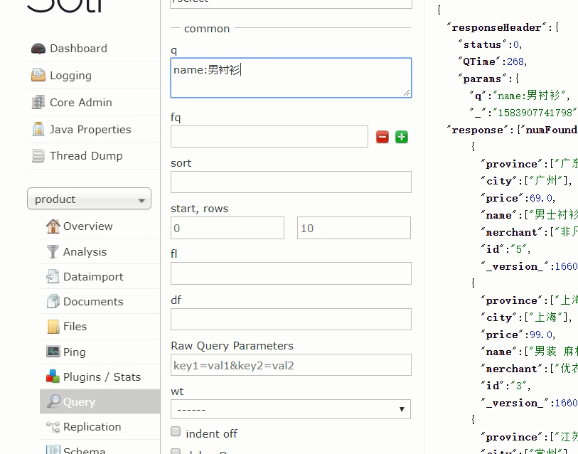Click the id value "3"
This screenshot has width=578, height=454.
518,386
